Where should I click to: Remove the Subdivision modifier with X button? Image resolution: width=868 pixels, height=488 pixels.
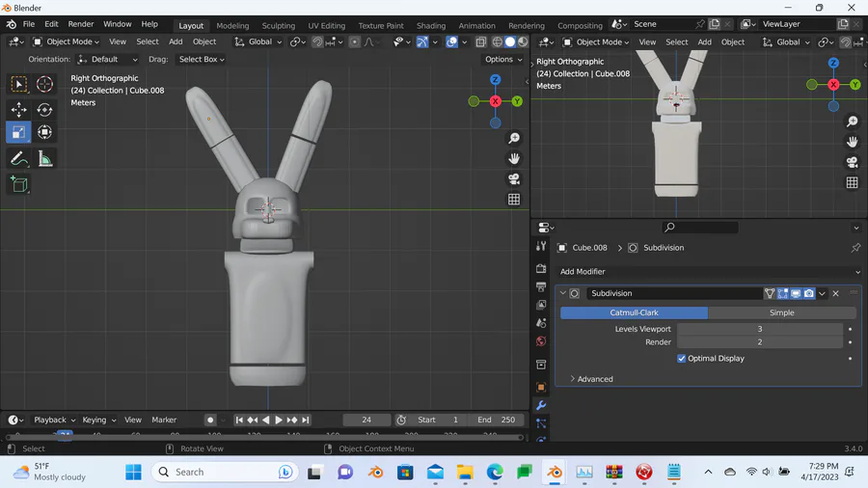tap(836, 293)
